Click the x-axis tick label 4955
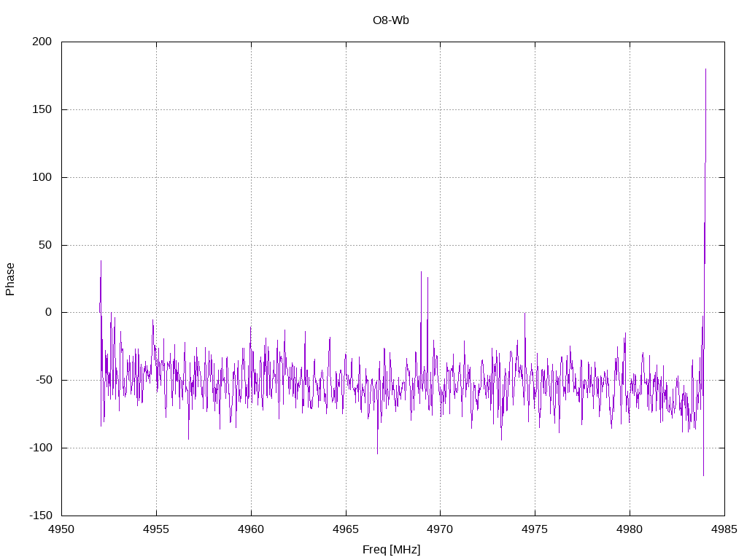The width and height of the screenshot is (747, 560). pyautogui.click(x=156, y=529)
